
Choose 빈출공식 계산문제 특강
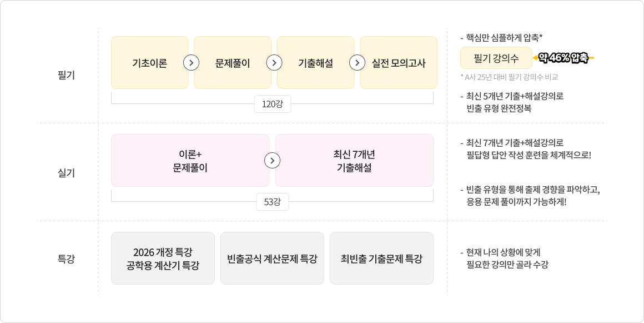click(x=272, y=259)
